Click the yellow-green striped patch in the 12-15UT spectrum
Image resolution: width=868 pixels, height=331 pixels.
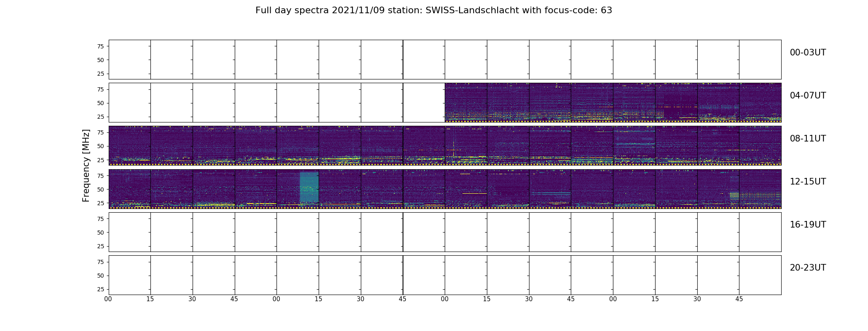click(x=734, y=197)
